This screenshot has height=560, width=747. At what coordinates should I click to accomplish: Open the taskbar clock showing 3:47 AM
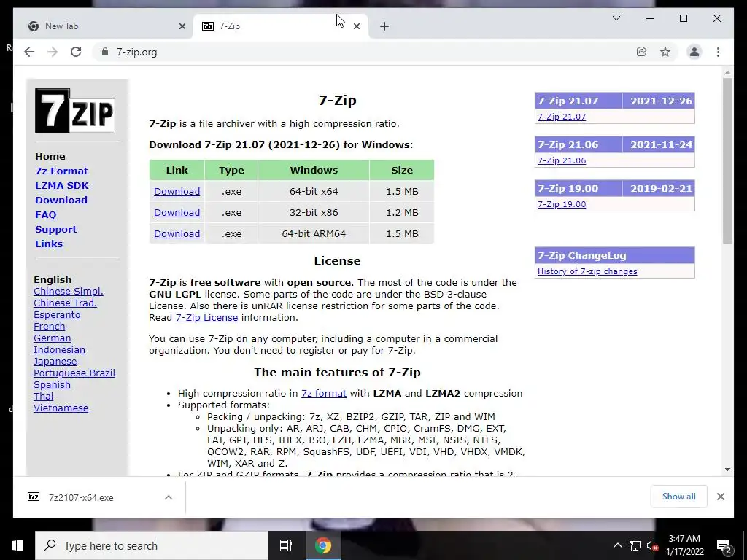coord(684,545)
